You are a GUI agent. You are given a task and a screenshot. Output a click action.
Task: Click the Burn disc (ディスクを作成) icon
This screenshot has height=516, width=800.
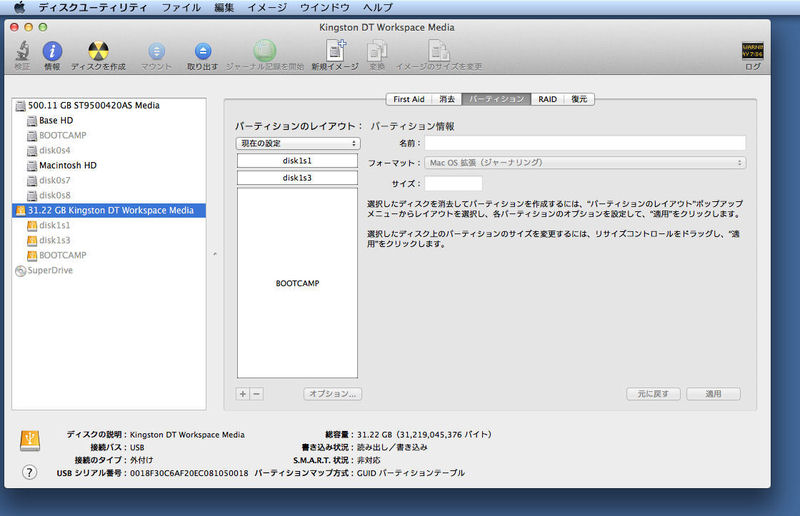coord(98,51)
